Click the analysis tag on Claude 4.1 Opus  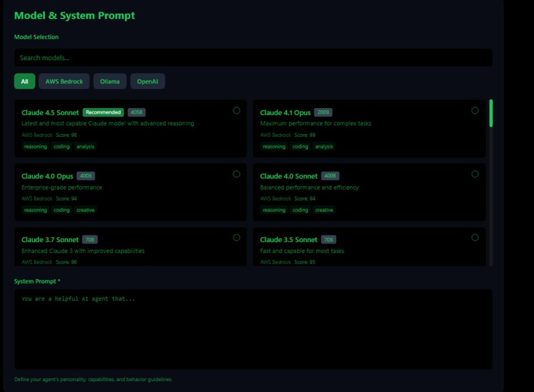[x=325, y=146]
